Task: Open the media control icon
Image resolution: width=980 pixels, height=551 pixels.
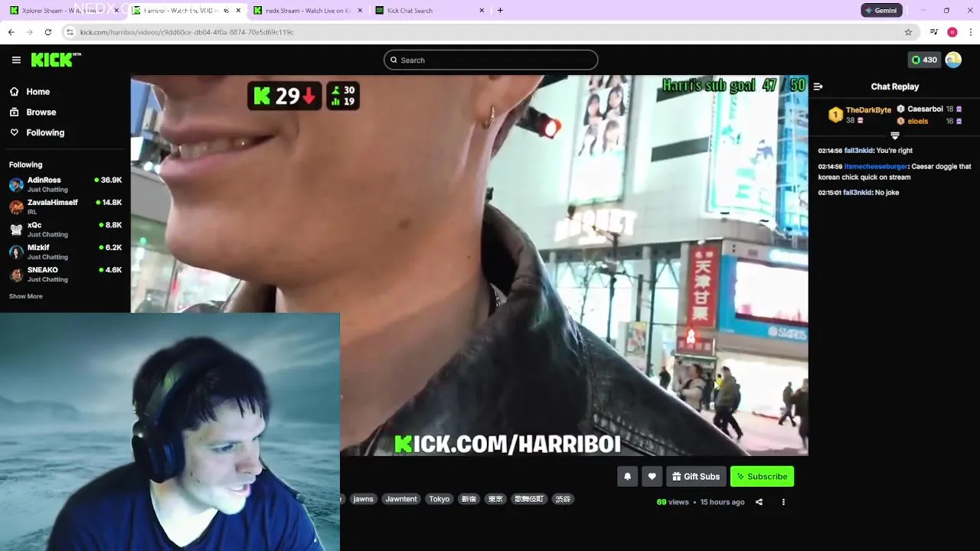Action: coord(933,32)
